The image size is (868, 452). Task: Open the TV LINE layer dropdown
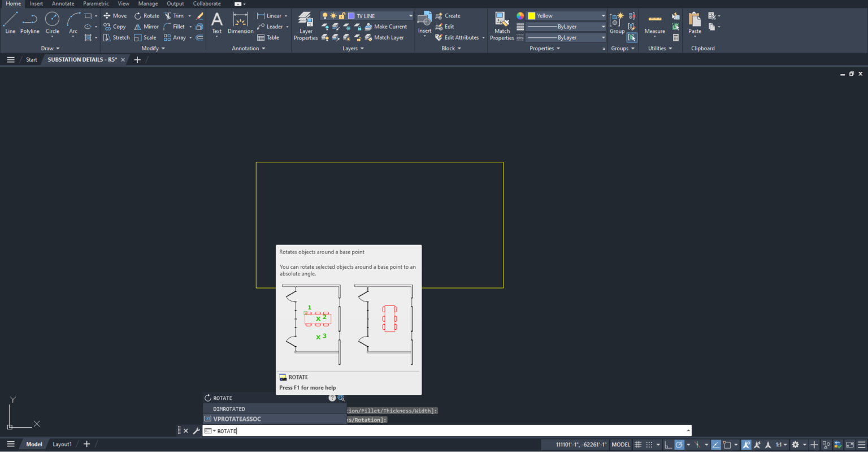click(x=411, y=15)
